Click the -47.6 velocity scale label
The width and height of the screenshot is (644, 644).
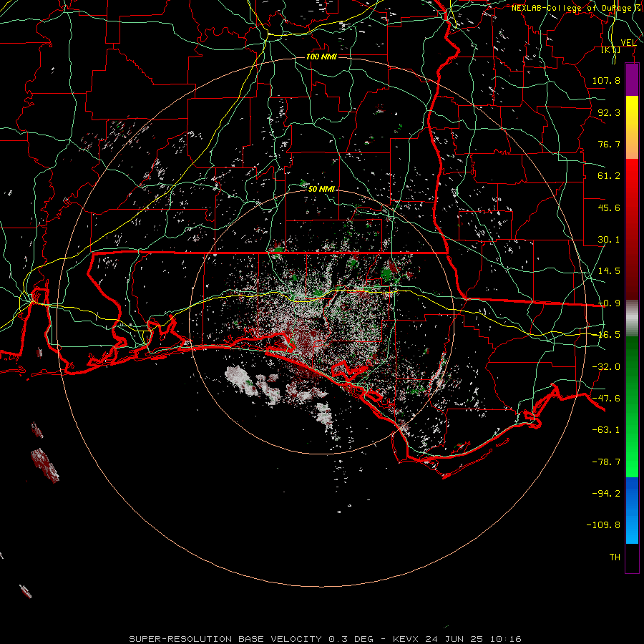pyautogui.click(x=606, y=399)
